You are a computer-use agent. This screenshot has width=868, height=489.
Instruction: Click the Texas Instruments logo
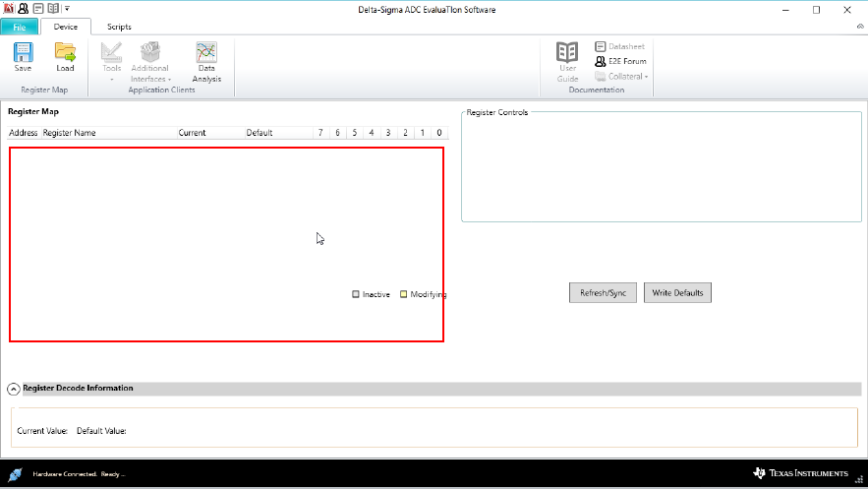tap(800, 473)
